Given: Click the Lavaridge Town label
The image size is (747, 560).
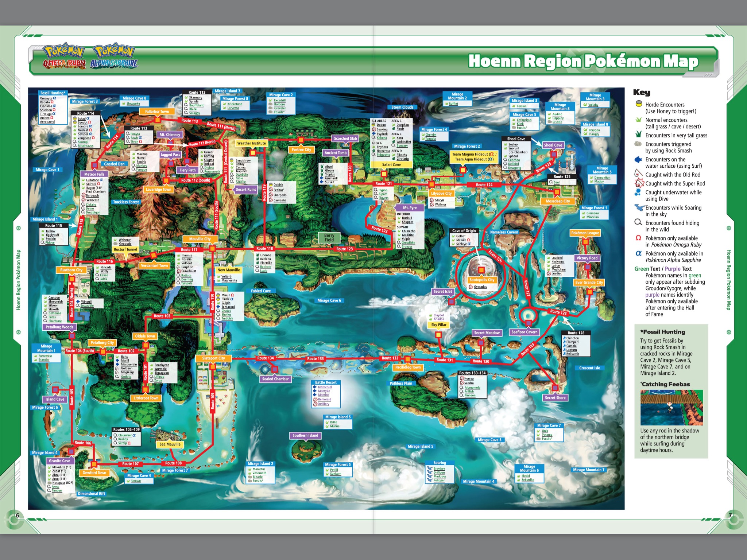Looking at the screenshot, I should [x=158, y=190].
